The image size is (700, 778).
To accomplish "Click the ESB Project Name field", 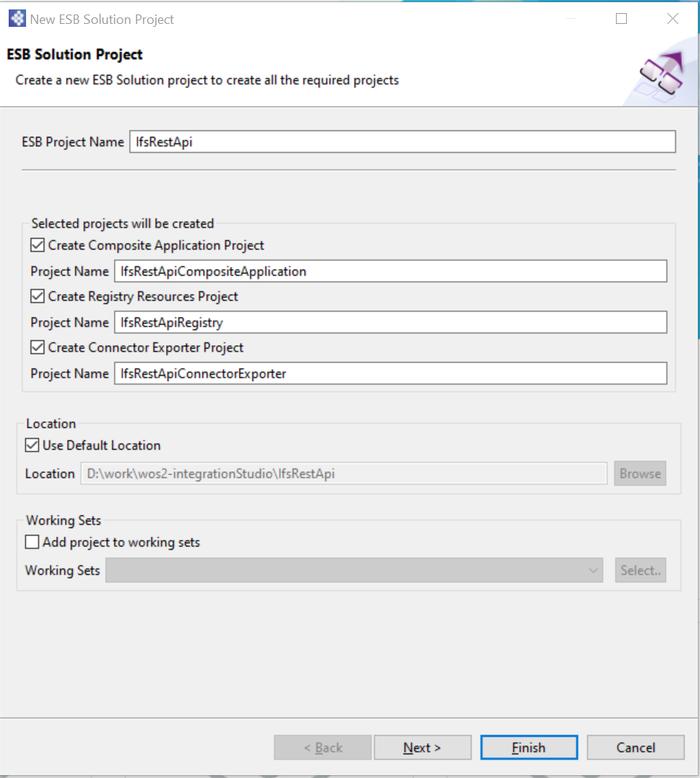I will [x=401, y=142].
